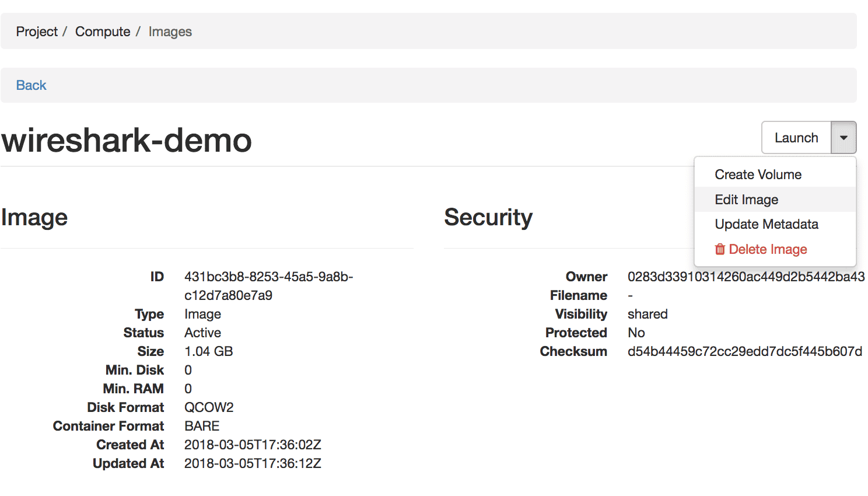Image resolution: width=868 pixels, height=496 pixels.
Task: Click the Checksum value text
Action: tap(744, 351)
